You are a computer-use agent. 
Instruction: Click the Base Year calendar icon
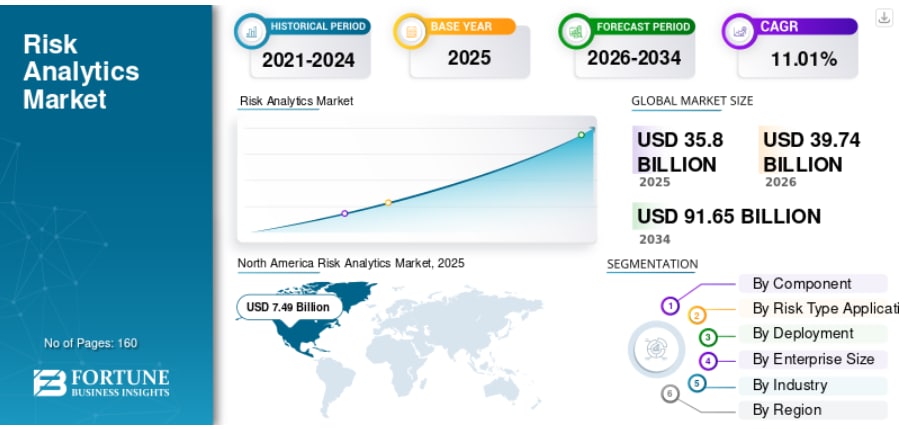point(411,31)
